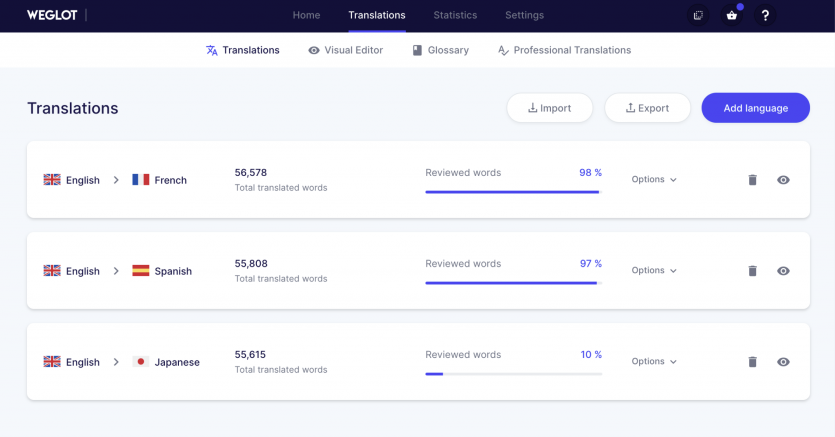Open the Glossary sub-tab
Screen dimensions: 835x437
coord(440,50)
